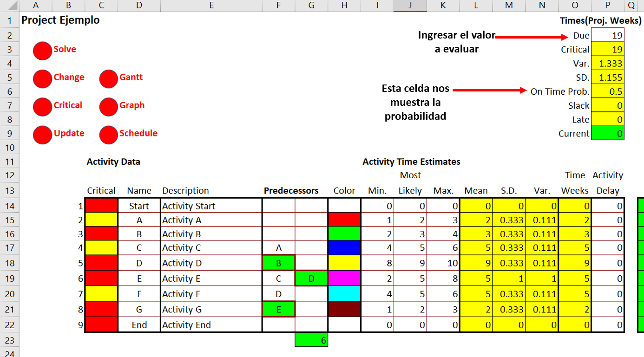Select the blue color swatch for Activity C

344,247
